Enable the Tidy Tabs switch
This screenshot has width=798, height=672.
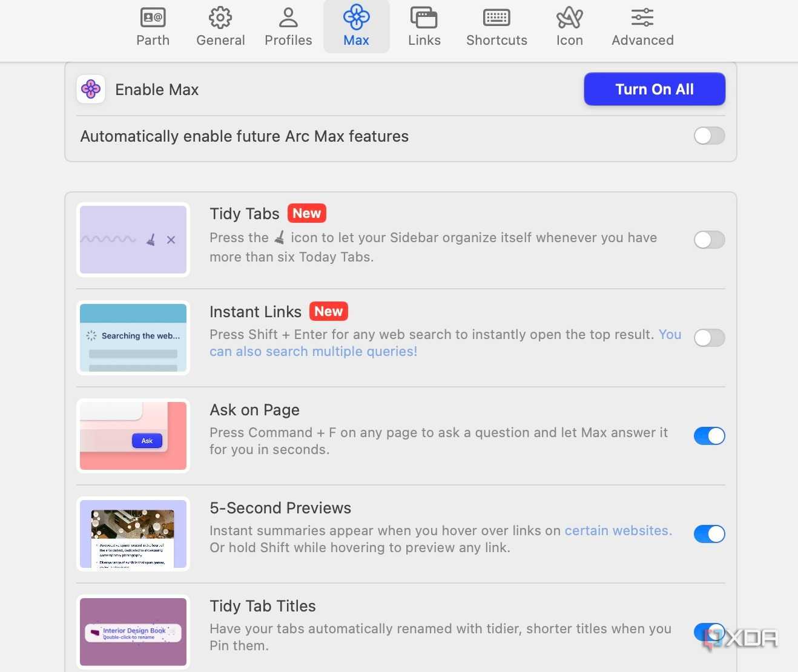coord(709,240)
